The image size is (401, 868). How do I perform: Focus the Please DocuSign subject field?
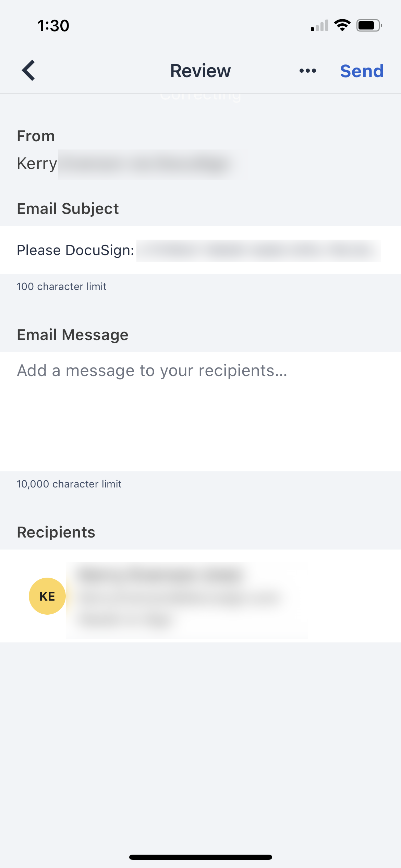[199, 250]
